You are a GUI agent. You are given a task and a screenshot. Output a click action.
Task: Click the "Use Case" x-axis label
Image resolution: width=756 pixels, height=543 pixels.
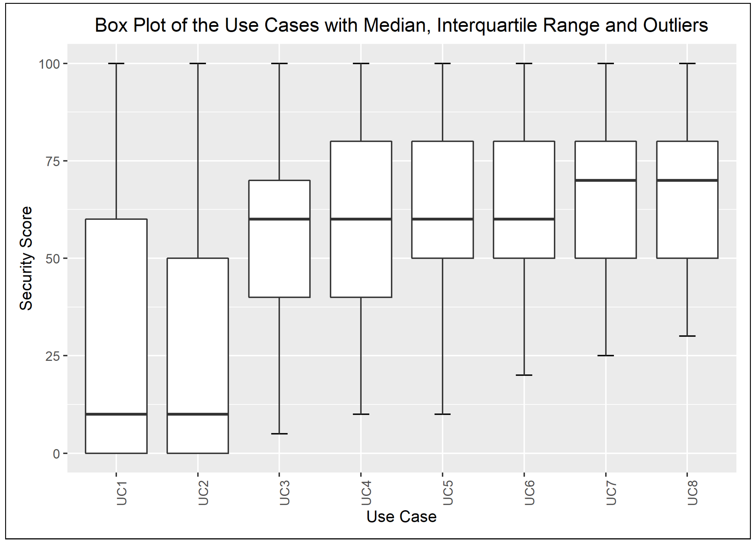(x=401, y=517)
